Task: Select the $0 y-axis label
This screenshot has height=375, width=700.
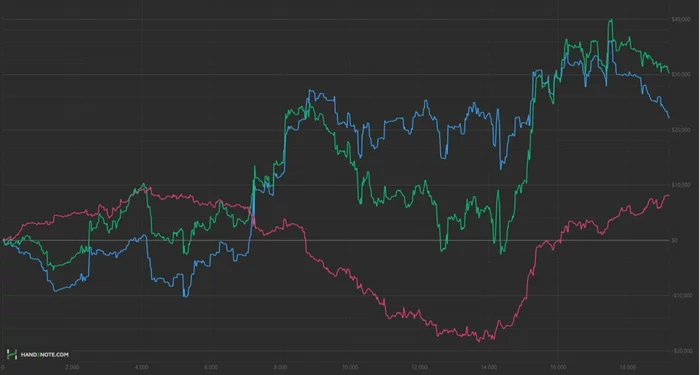Action: tap(675, 240)
